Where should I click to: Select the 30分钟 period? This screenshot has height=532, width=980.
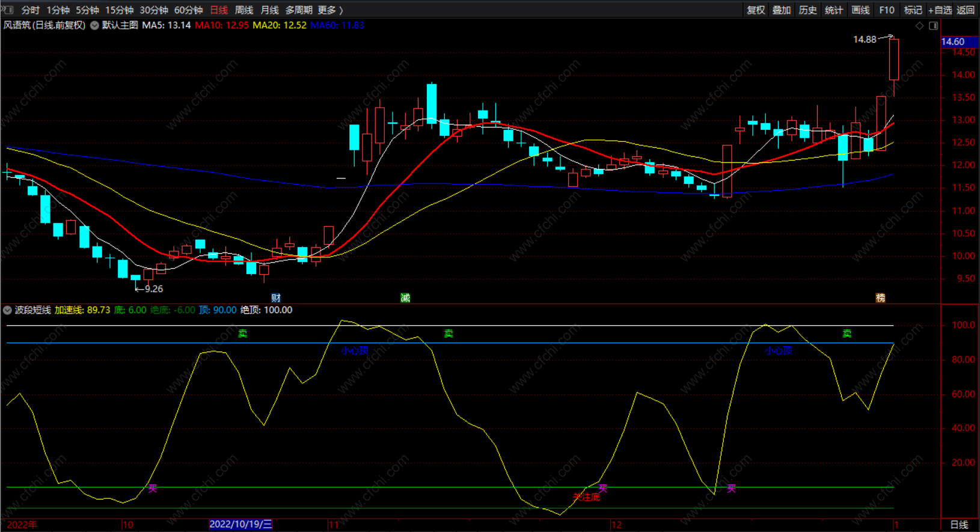tap(154, 10)
